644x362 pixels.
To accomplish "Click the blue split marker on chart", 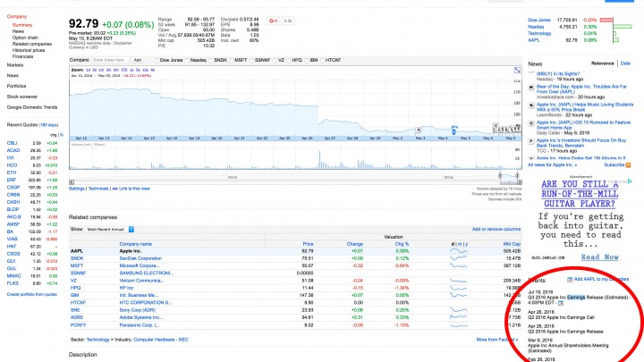I will (x=453, y=131).
